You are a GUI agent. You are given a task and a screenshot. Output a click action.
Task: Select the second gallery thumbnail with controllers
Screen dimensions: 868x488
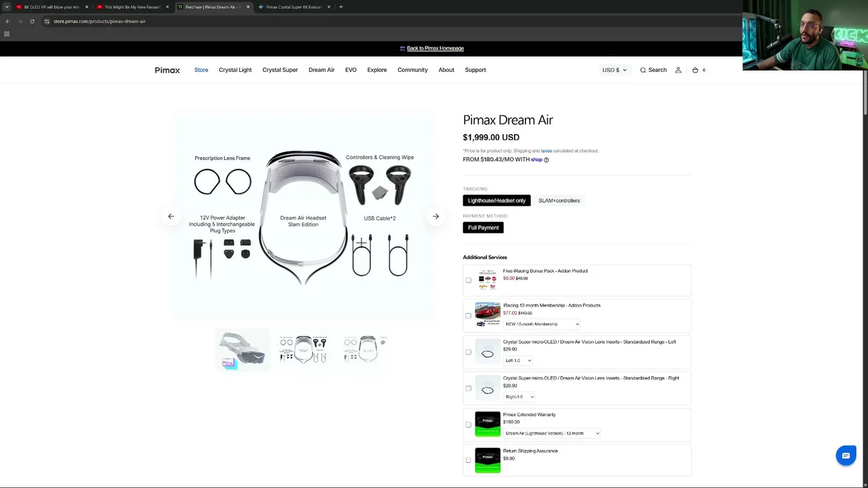click(x=303, y=350)
